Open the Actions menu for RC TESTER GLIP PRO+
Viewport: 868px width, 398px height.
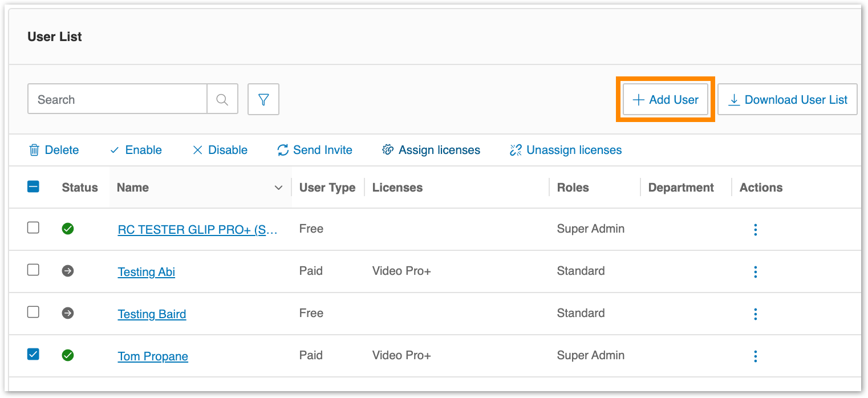(755, 229)
